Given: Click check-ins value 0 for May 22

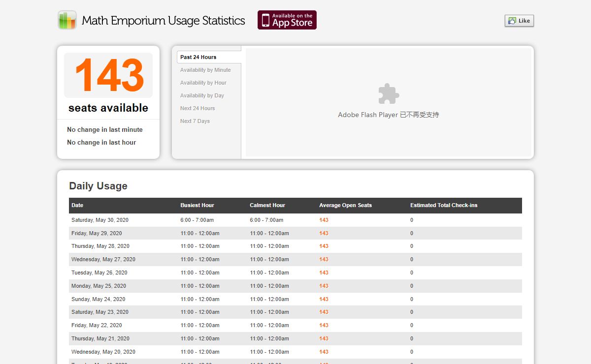Looking at the screenshot, I should tap(412, 325).
